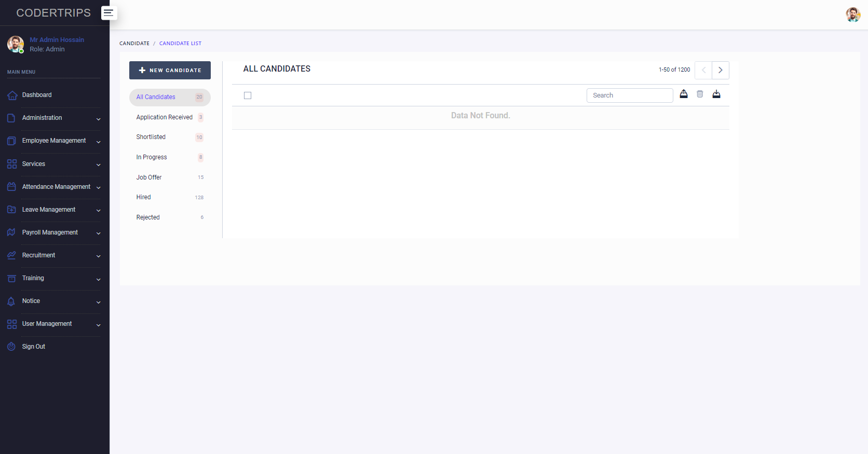Click the Training archive icon
Screen dimensions: 868x454
tap(11, 279)
